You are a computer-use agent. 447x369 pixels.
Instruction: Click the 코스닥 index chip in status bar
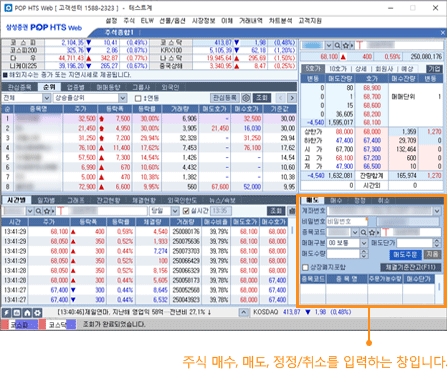click(x=58, y=324)
